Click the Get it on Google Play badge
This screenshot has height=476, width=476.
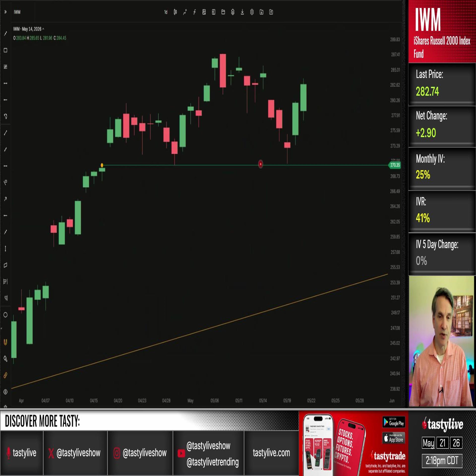(x=393, y=422)
